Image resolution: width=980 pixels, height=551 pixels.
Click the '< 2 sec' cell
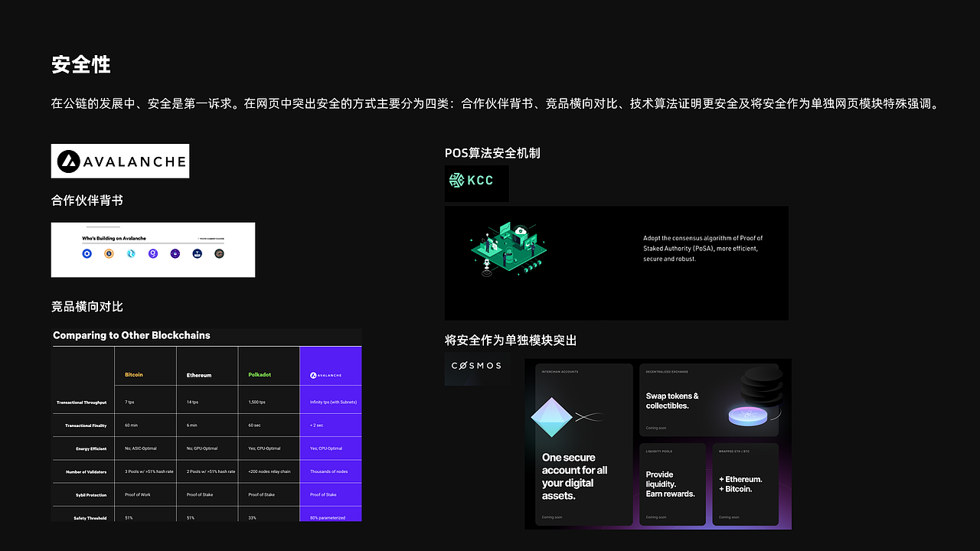(x=318, y=425)
